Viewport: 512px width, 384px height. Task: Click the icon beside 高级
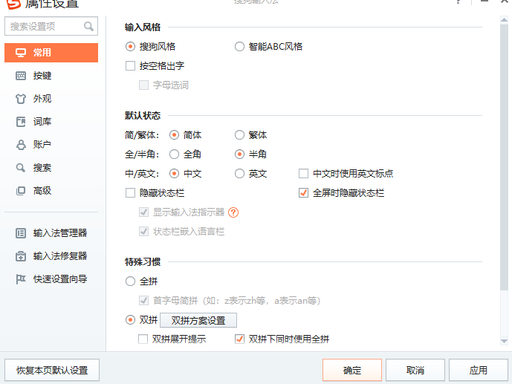click(21, 191)
